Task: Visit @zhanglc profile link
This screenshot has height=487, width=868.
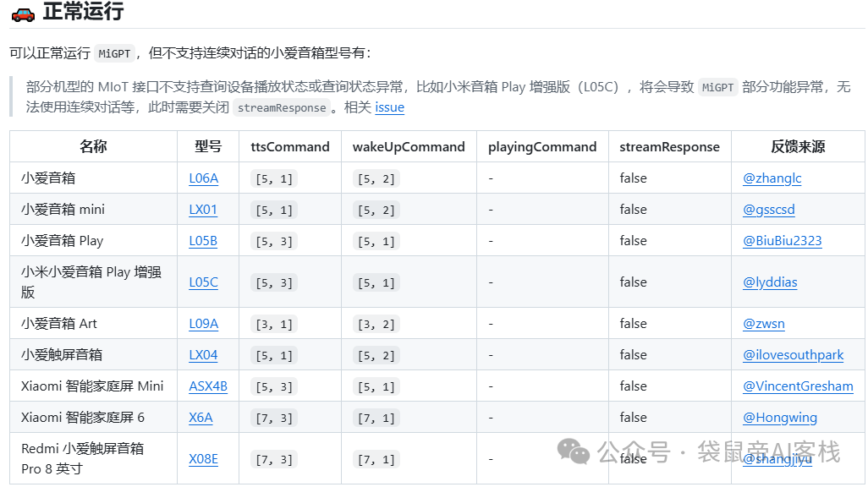Action: pos(772,178)
